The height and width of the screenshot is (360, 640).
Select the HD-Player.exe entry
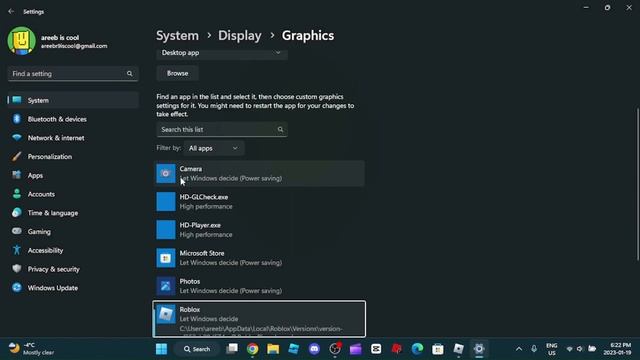coord(260,230)
